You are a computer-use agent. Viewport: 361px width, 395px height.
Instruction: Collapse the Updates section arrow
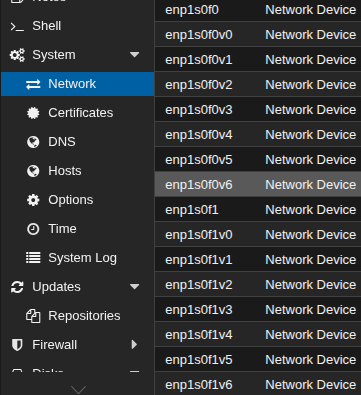[134, 287]
